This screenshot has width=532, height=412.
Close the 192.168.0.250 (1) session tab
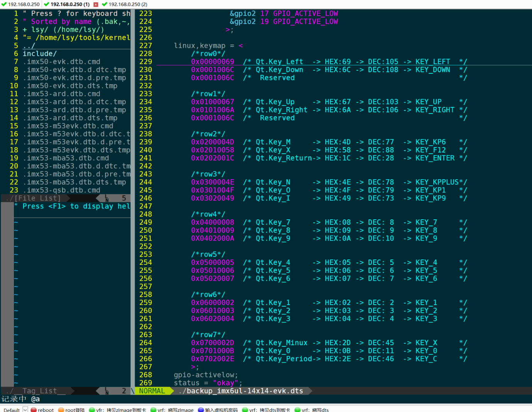tap(96, 4)
